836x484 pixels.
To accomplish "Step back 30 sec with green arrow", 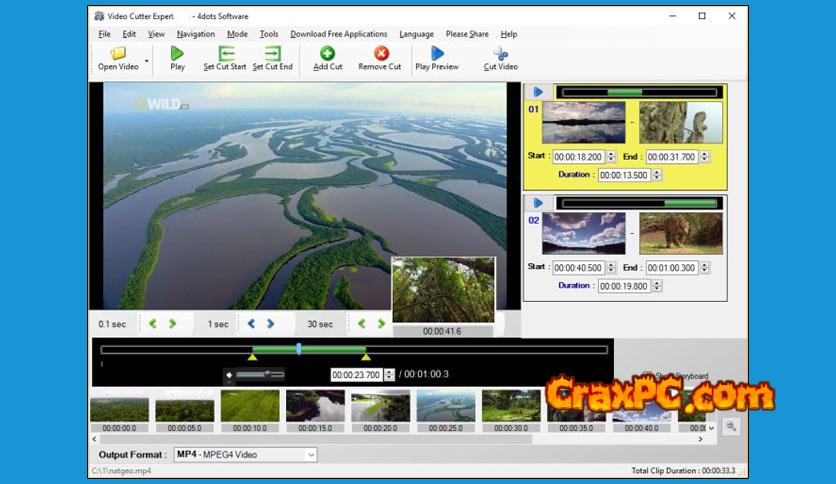I will [x=362, y=324].
